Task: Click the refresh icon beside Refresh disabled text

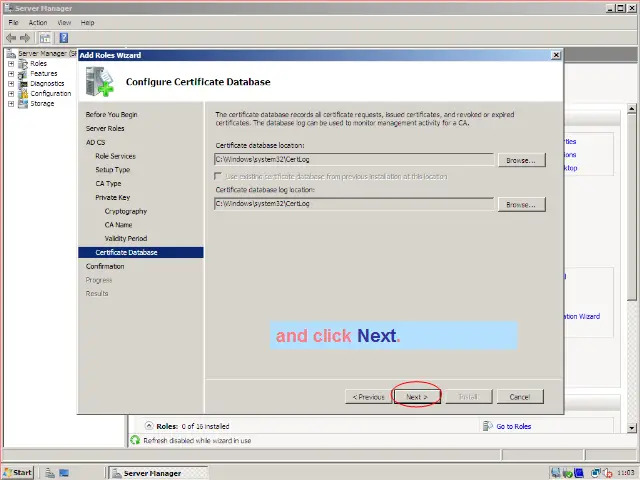Action: (x=135, y=440)
